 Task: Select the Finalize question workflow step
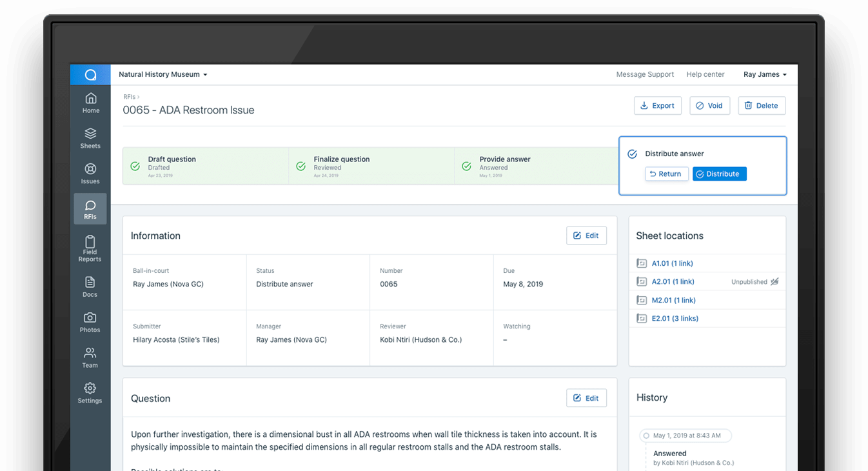pos(371,166)
